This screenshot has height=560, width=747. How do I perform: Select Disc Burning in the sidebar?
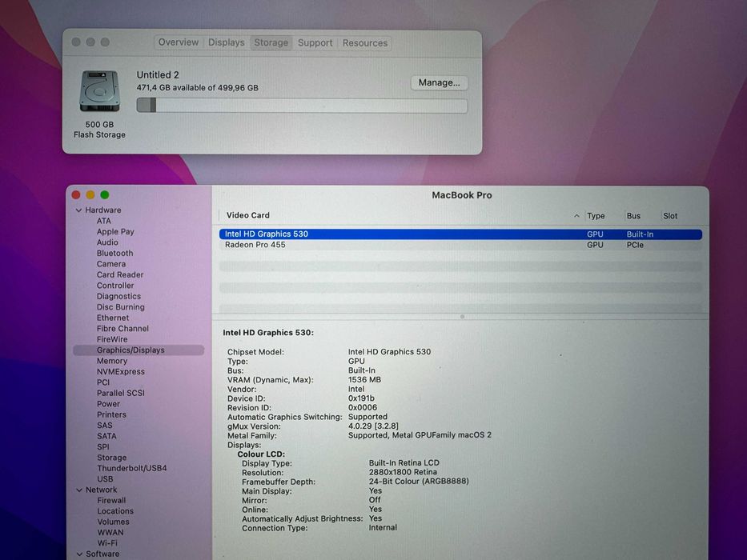121,307
